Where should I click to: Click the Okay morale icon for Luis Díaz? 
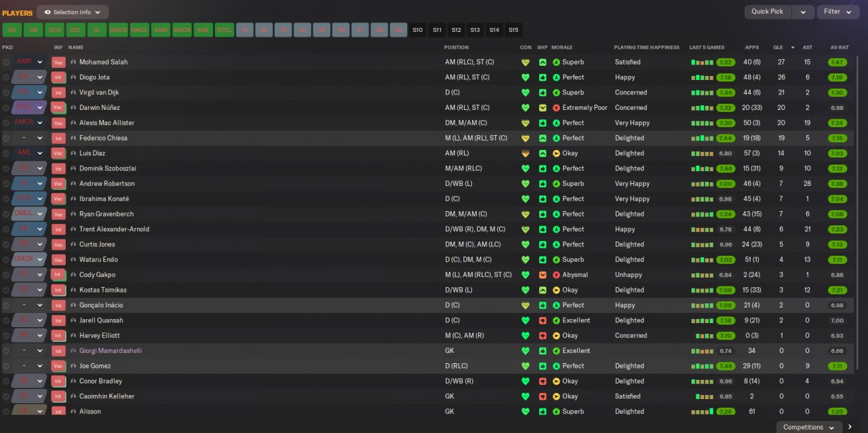click(556, 153)
